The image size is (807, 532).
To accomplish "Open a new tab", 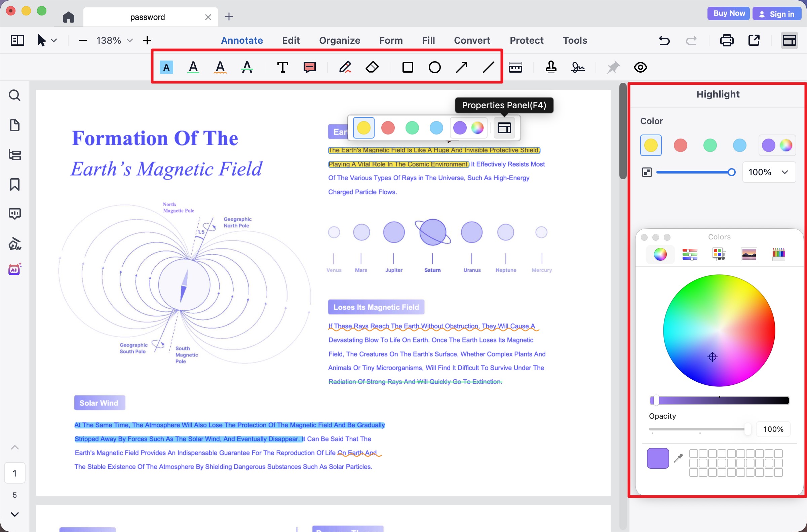I will pos(229,16).
